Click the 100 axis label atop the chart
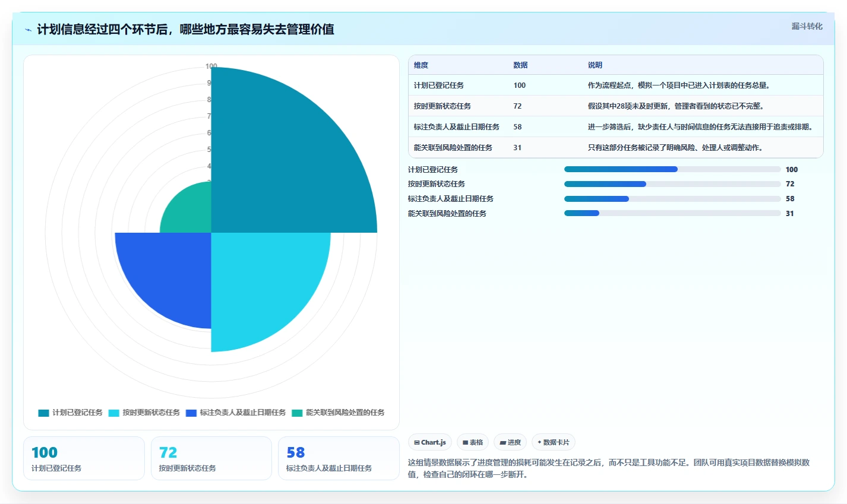 (x=211, y=66)
